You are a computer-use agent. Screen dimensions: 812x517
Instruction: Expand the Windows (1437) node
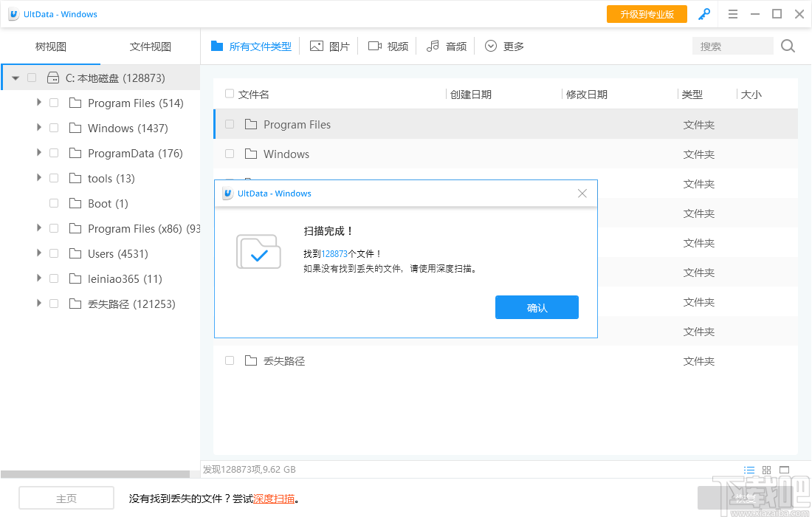tap(39, 128)
